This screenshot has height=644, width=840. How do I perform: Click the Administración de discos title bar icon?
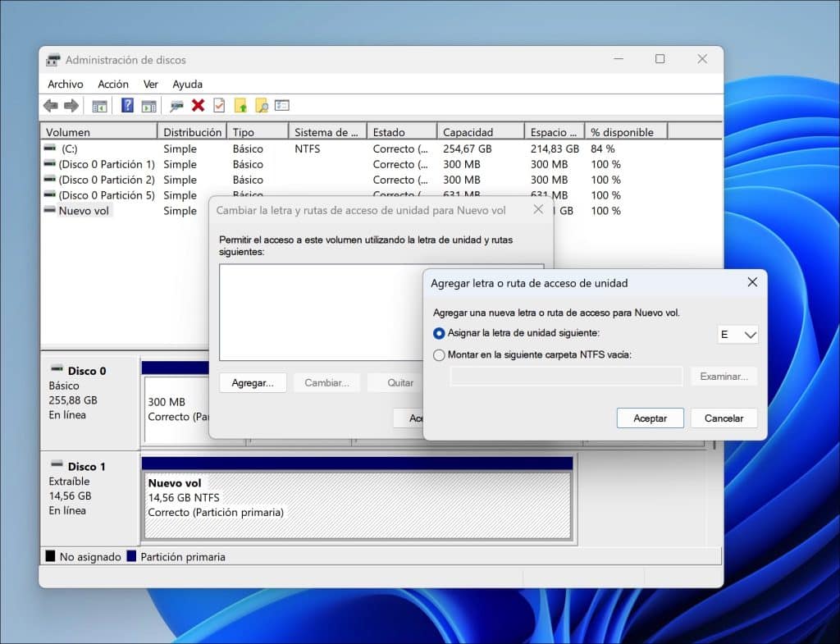[x=53, y=59]
